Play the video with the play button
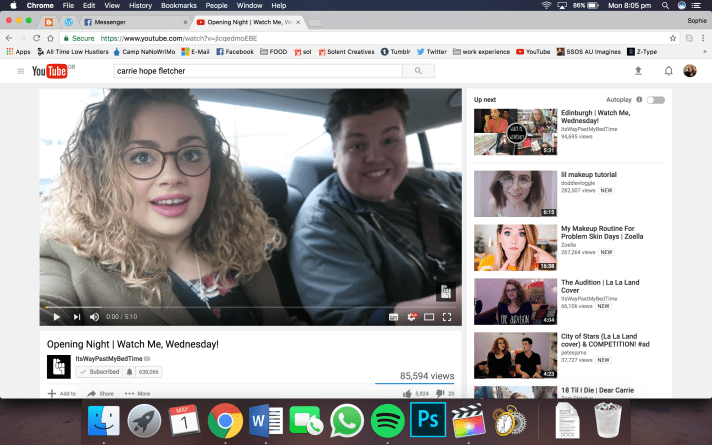 (x=57, y=317)
